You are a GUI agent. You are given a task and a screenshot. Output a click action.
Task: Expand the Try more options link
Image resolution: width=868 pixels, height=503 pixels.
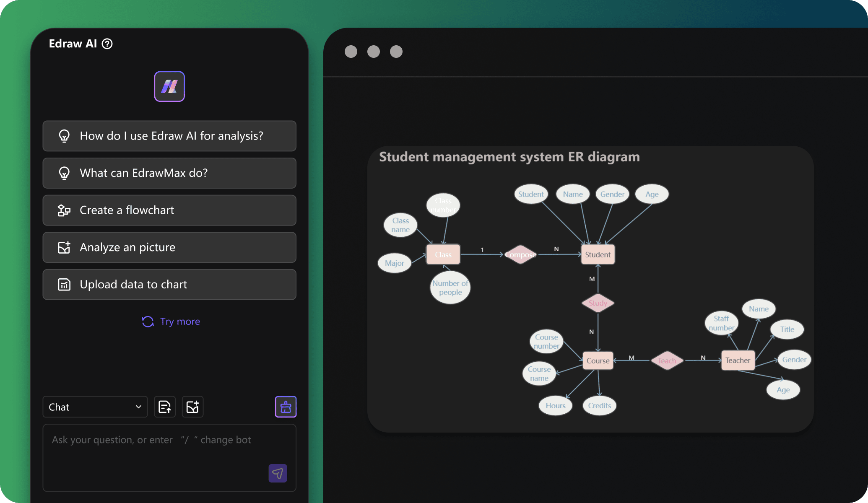170,321
